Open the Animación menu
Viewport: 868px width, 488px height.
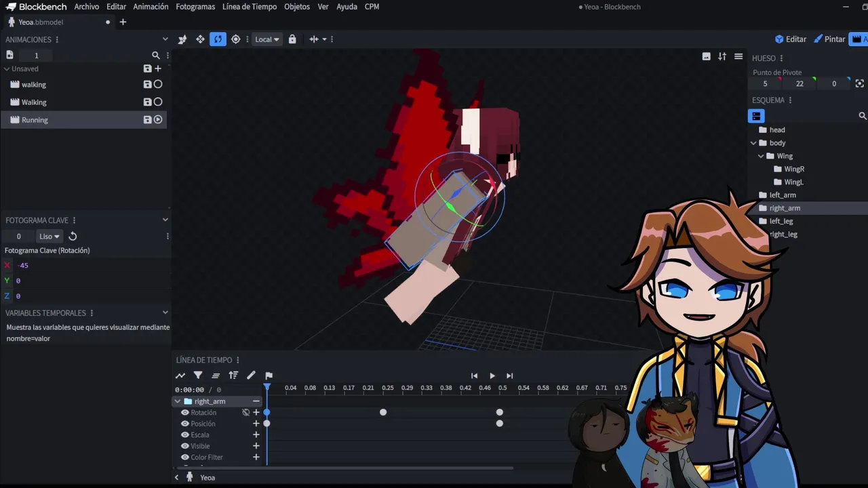[x=151, y=7]
